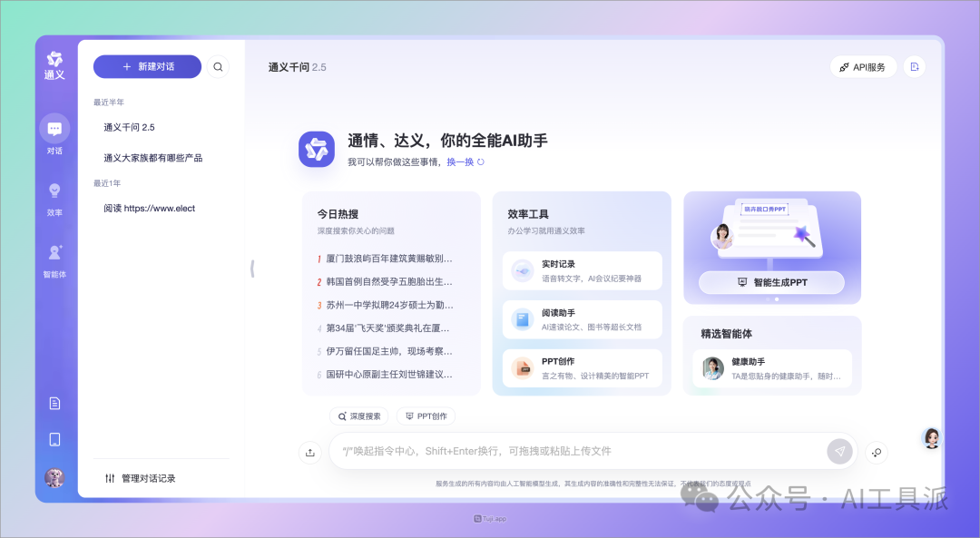Click 管理对话记录 manage records
This screenshot has width=980, height=538.
(141, 478)
